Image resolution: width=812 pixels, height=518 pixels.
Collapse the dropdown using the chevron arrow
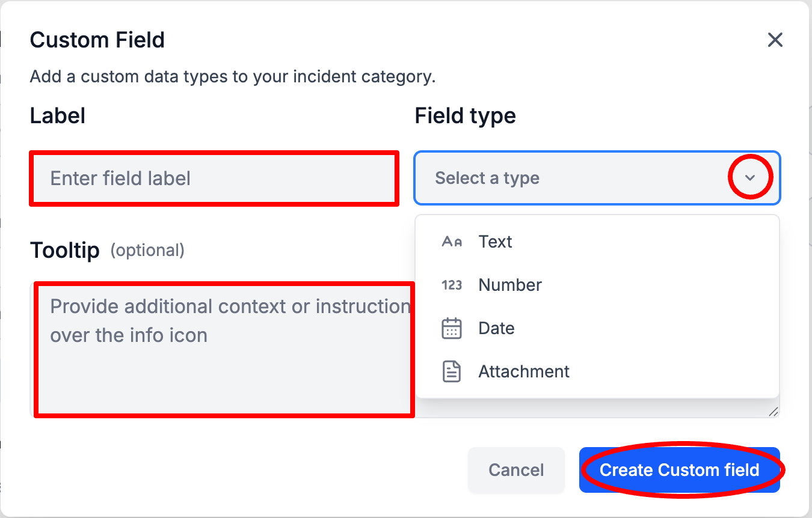point(749,178)
